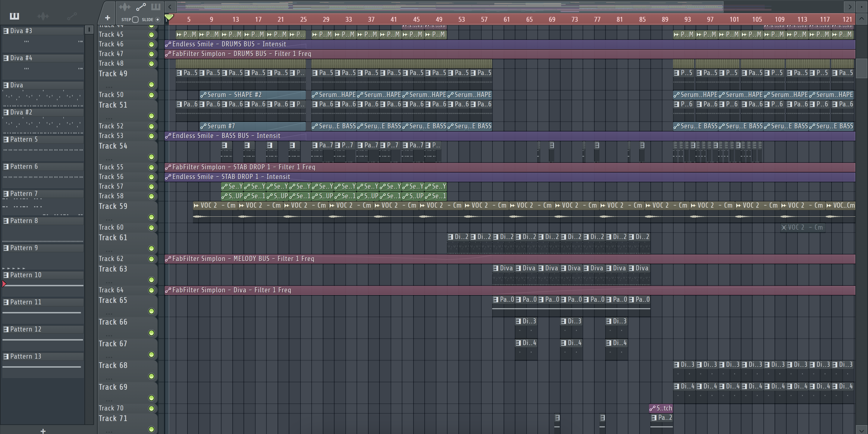Focus pattern clips in the playlist toolbar
Screen dimensions: 868x434
click(x=156, y=7)
